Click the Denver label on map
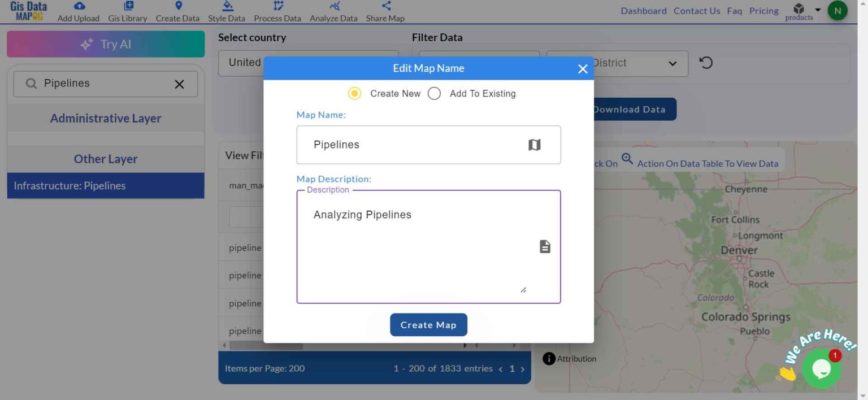Viewport: 868px width, 400px height. (739, 250)
